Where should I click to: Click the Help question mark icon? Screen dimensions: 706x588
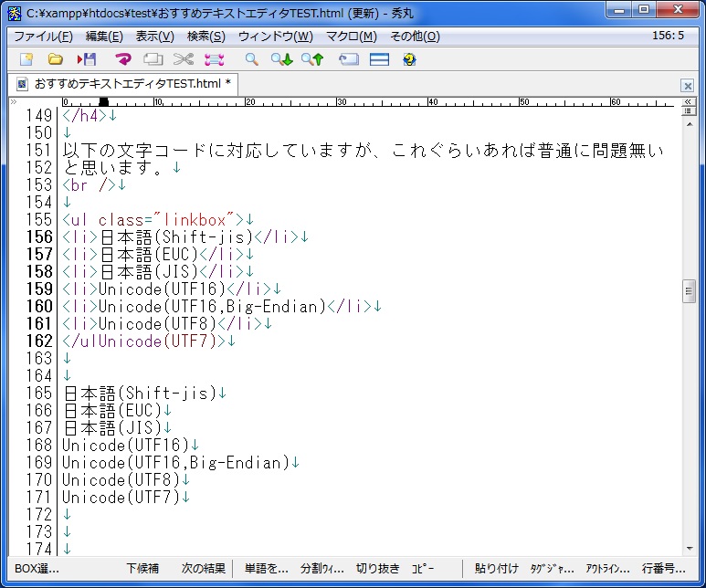409,59
